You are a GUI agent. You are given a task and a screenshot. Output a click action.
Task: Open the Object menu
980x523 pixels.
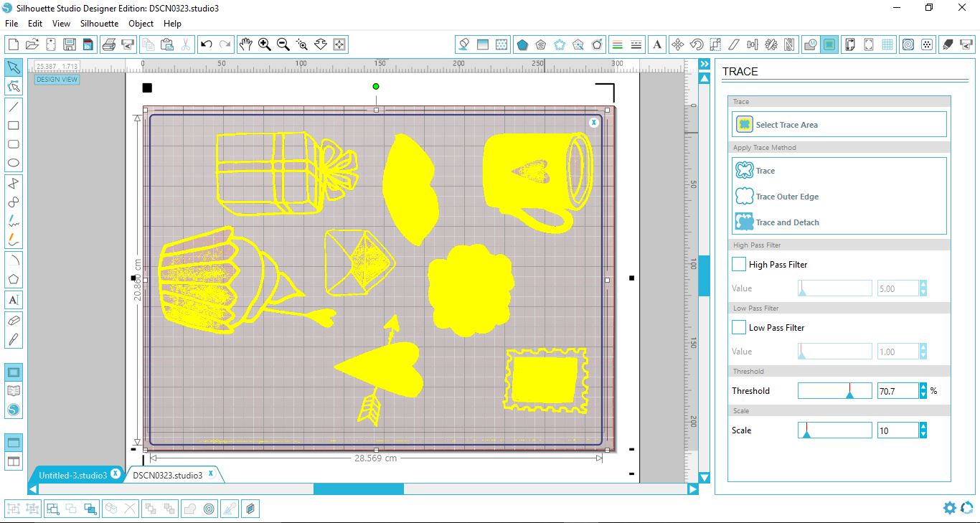point(141,23)
